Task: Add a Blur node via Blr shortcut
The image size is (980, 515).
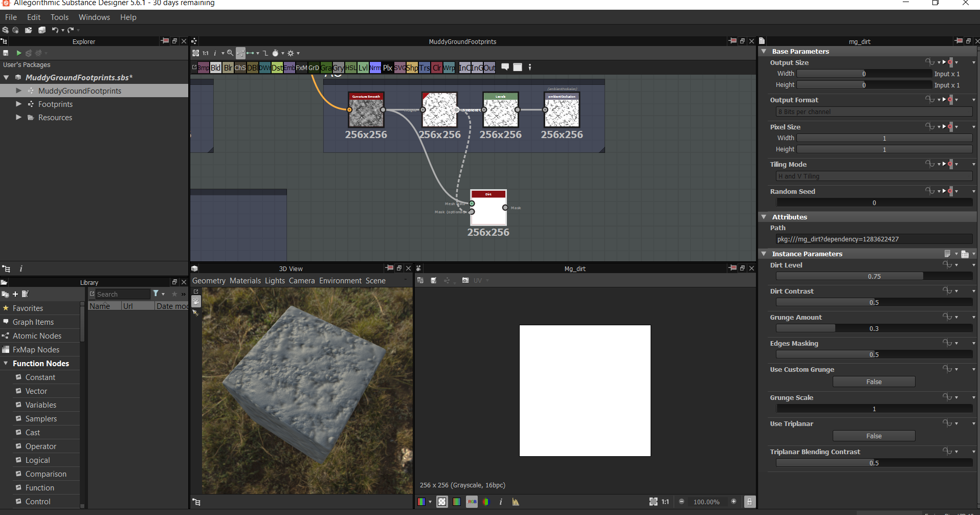Action: point(228,68)
